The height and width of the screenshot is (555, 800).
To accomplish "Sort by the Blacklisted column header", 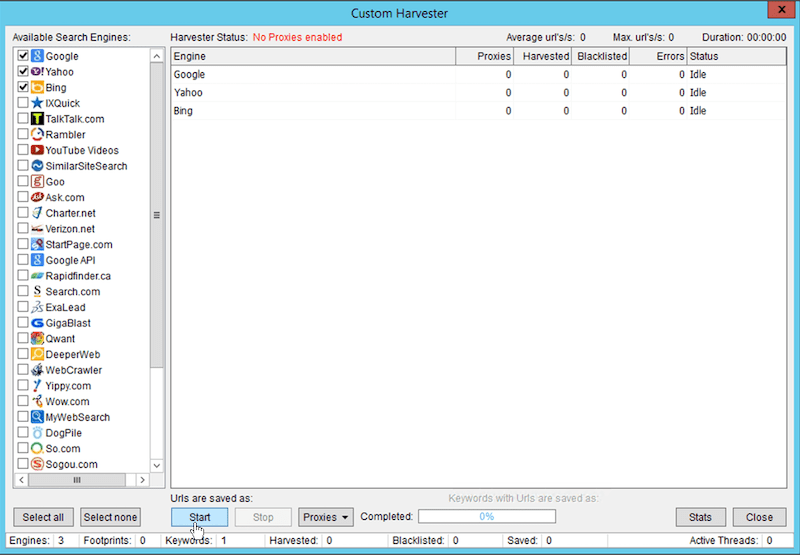I will click(x=601, y=56).
